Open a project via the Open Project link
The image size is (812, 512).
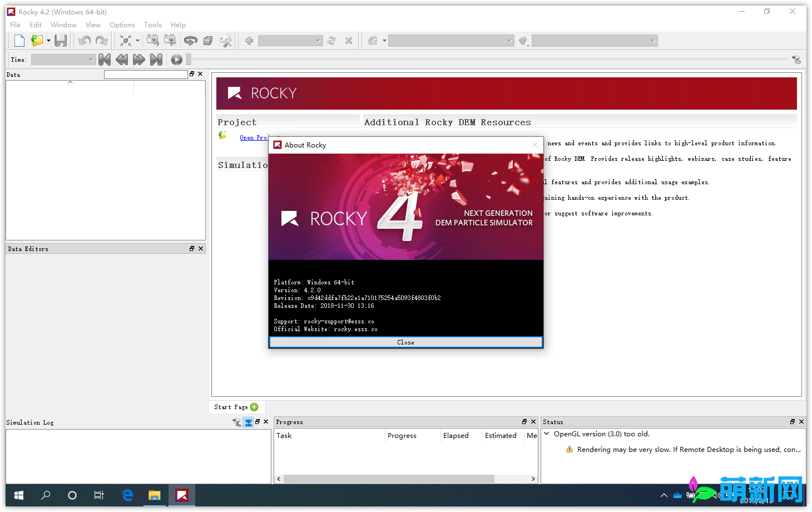(x=255, y=137)
